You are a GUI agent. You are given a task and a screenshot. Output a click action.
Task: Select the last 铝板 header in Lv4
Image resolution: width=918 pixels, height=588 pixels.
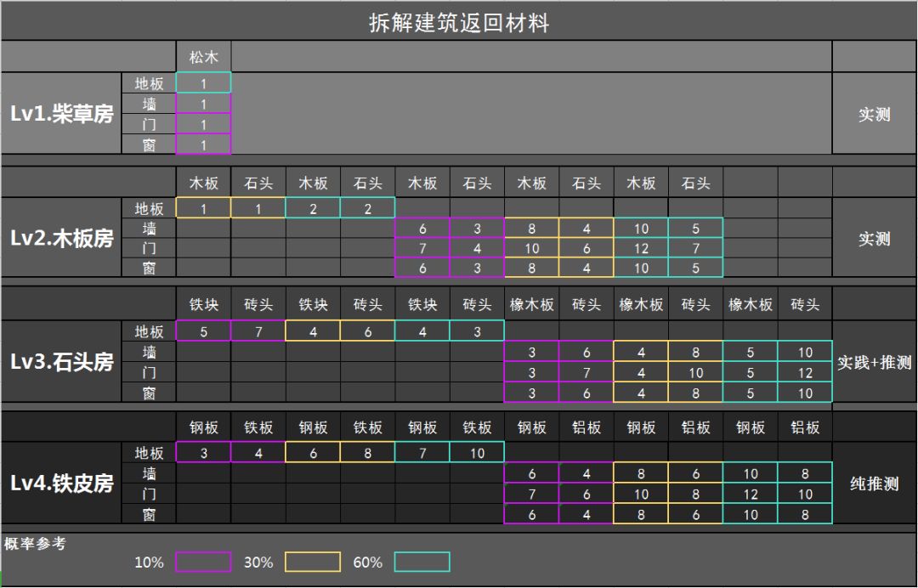(805, 428)
